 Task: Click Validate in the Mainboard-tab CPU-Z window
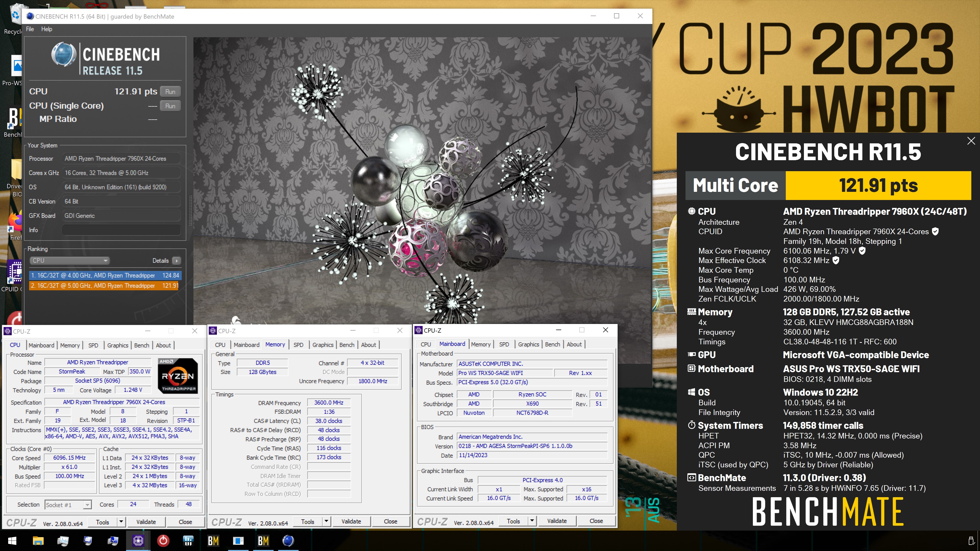click(x=557, y=521)
